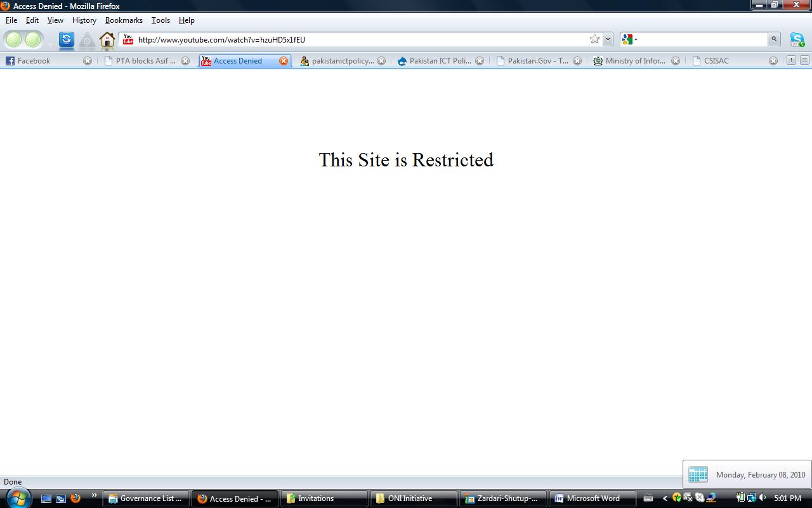This screenshot has height=508, width=812.
Task: Click the search magnifier button
Action: [774, 39]
